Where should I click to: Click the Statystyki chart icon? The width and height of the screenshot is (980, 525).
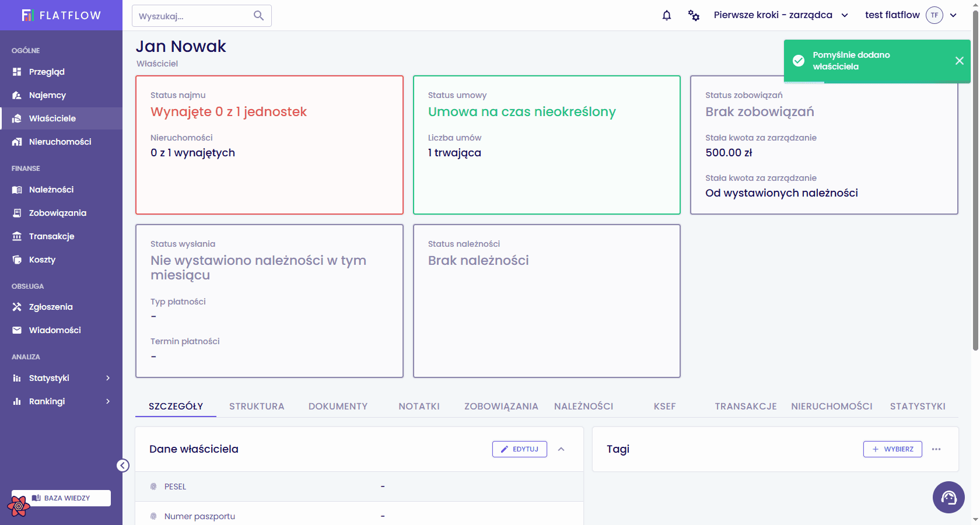click(x=17, y=378)
